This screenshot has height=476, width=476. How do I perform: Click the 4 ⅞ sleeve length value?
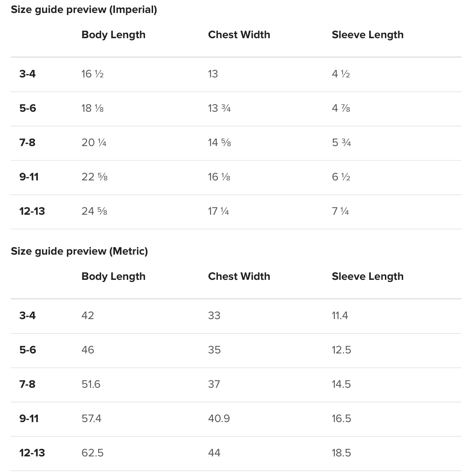(x=341, y=108)
